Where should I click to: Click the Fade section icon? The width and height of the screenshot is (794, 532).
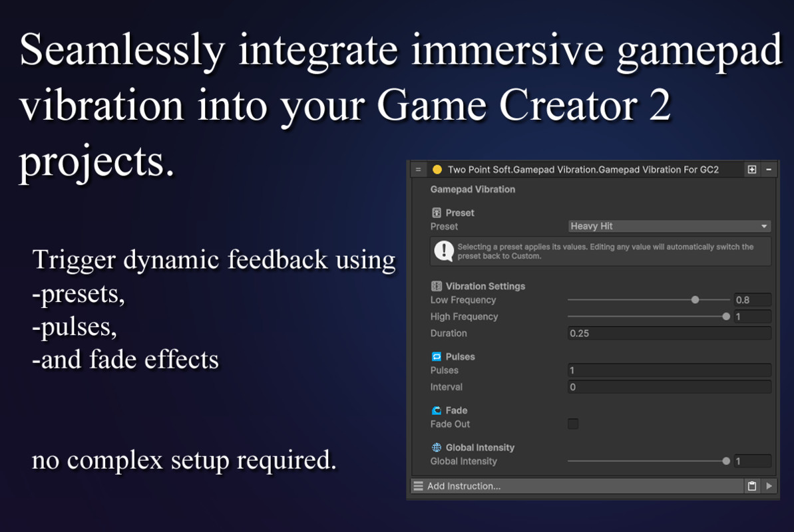click(437, 410)
